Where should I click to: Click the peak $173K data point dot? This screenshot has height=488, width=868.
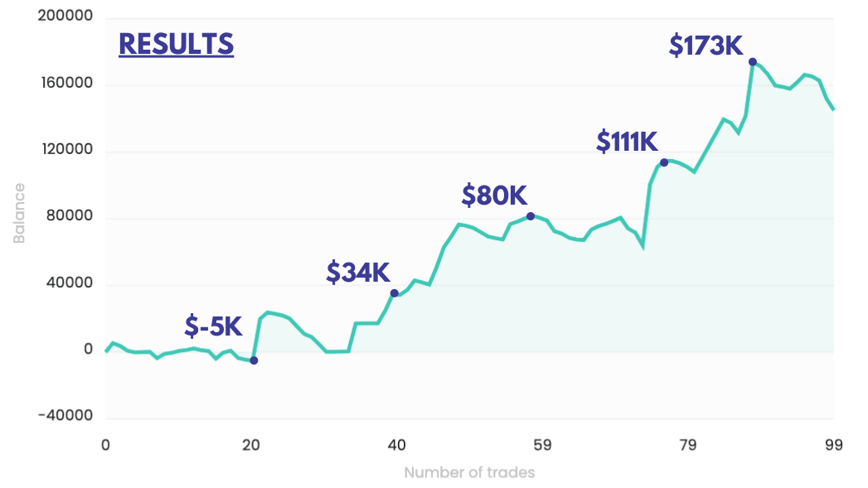[x=753, y=62]
